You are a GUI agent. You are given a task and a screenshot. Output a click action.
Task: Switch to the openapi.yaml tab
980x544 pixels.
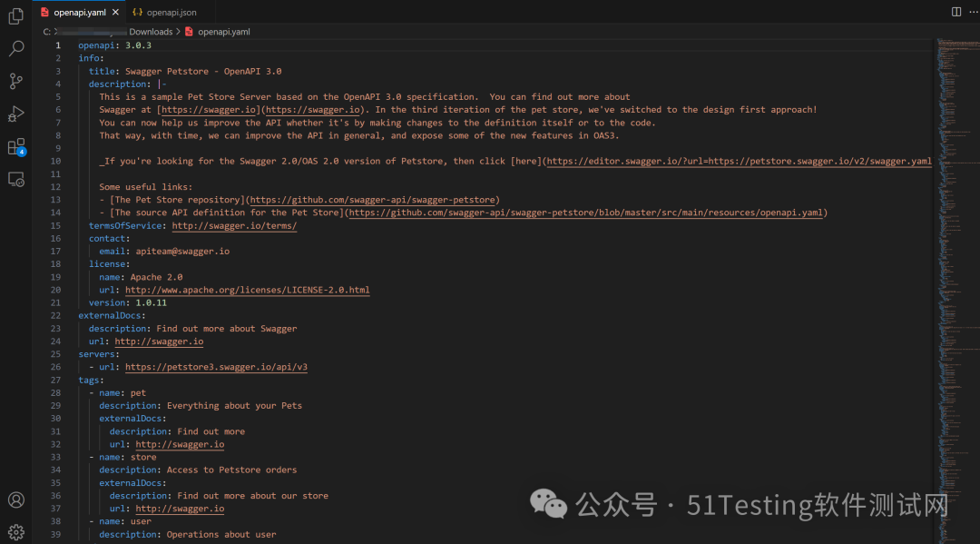click(79, 12)
